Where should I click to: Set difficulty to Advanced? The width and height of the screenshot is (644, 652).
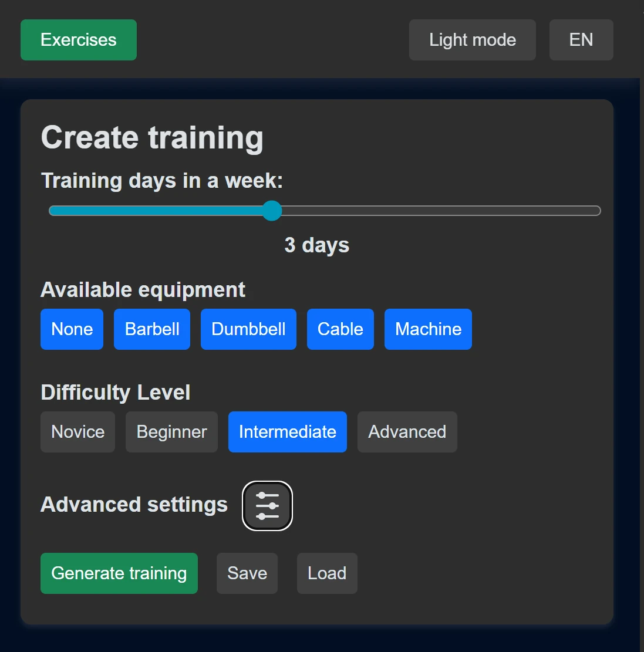coord(407,432)
